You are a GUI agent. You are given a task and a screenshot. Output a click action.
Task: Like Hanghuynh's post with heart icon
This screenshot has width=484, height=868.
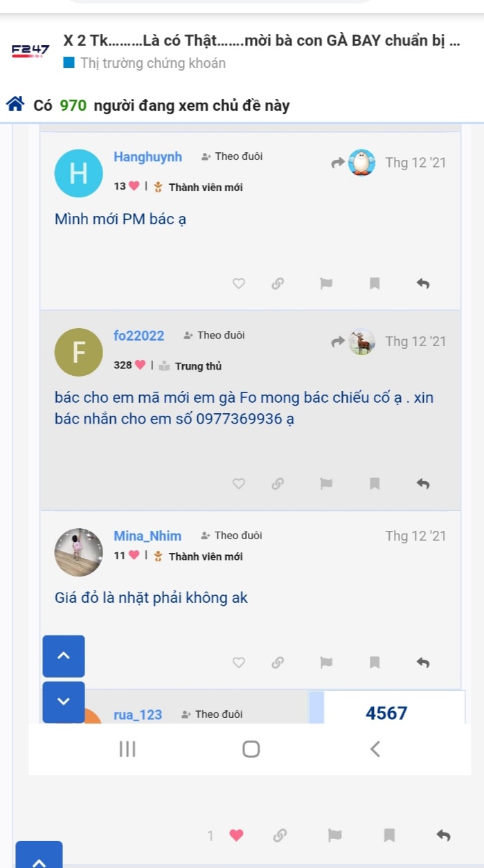pyautogui.click(x=239, y=283)
